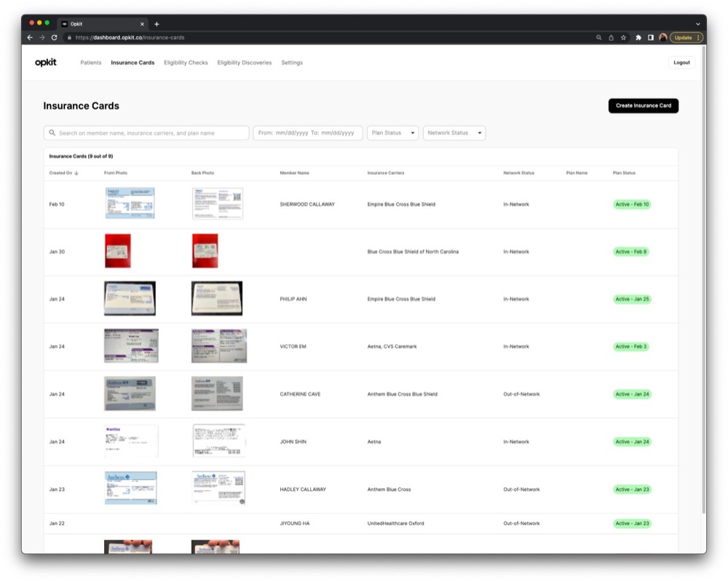Viewport: 728px width, 582px height.
Task: Click the browser forward arrow
Action: [x=42, y=38]
